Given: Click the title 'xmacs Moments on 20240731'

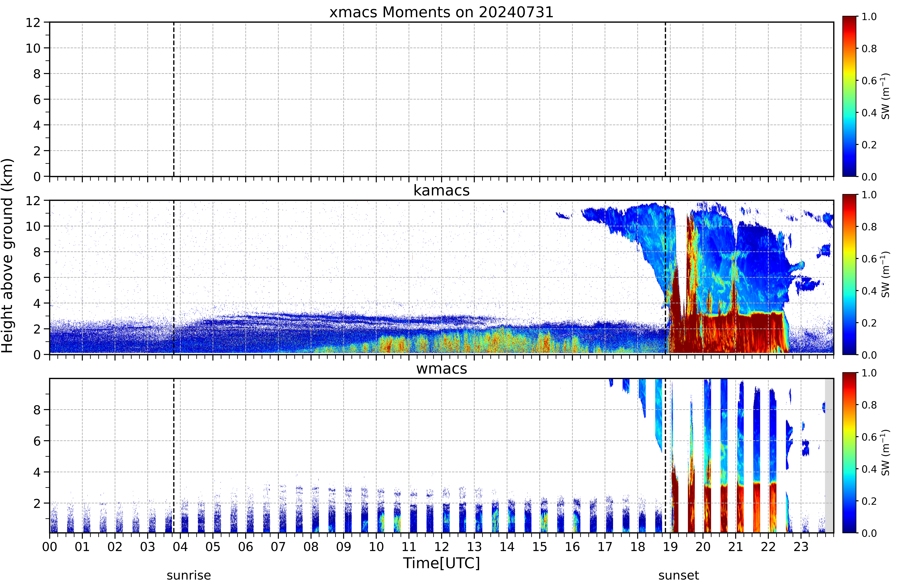Looking at the screenshot, I should coord(441,12).
